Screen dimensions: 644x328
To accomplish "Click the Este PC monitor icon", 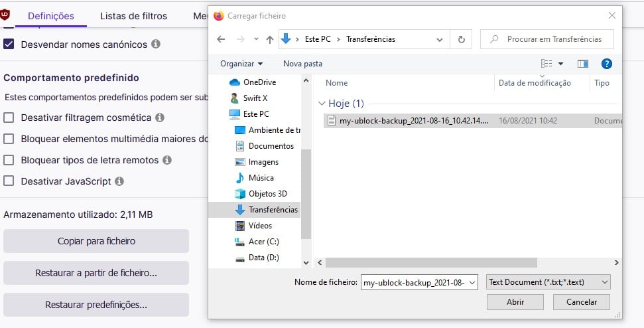I will click(235, 114).
